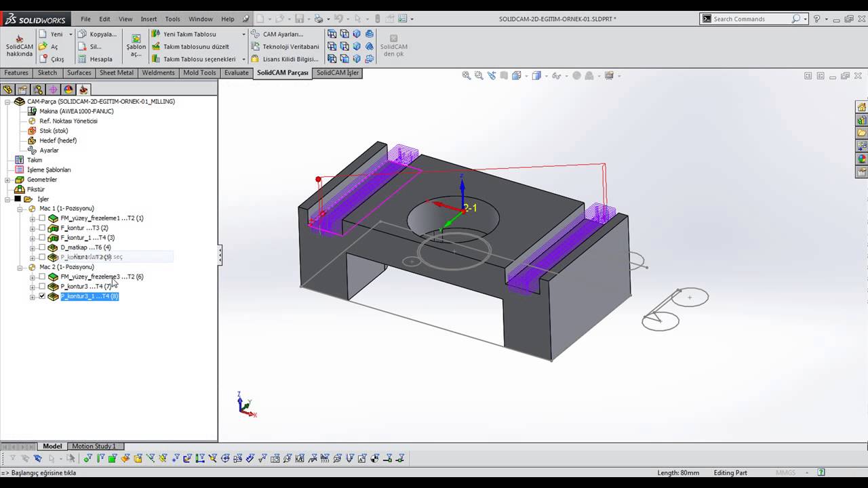Switch to the Motion Study 1 tab
This screenshot has height=488, width=868.
[94, 446]
